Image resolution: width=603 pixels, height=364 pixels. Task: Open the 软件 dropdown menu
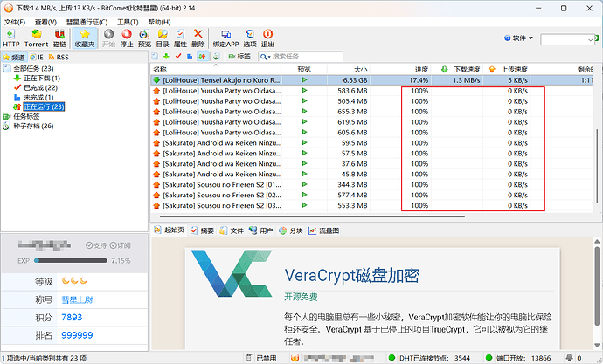[x=519, y=39]
